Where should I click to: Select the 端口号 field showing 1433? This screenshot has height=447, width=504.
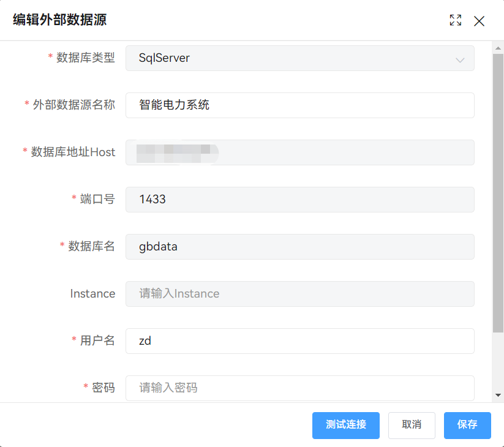(x=299, y=200)
